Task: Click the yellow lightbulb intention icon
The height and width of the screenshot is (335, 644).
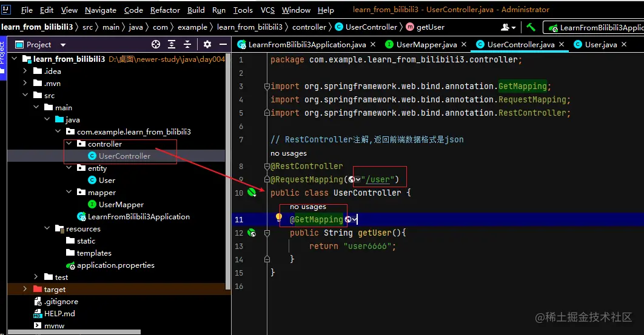Action: (279, 217)
